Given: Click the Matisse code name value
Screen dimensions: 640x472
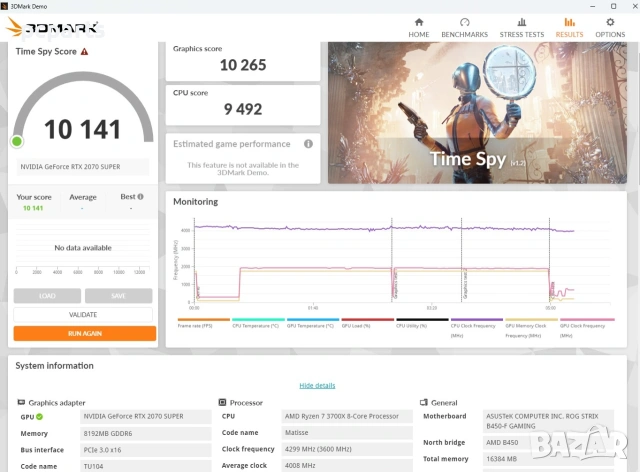Looking at the screenshot, I should (x=347, y=432).
